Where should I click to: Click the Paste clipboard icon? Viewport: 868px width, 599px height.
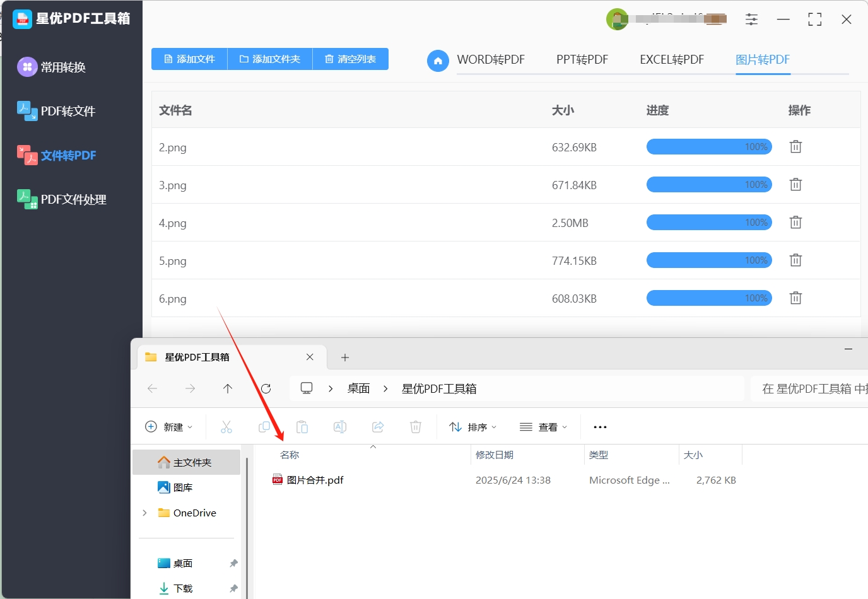point(302,427)
